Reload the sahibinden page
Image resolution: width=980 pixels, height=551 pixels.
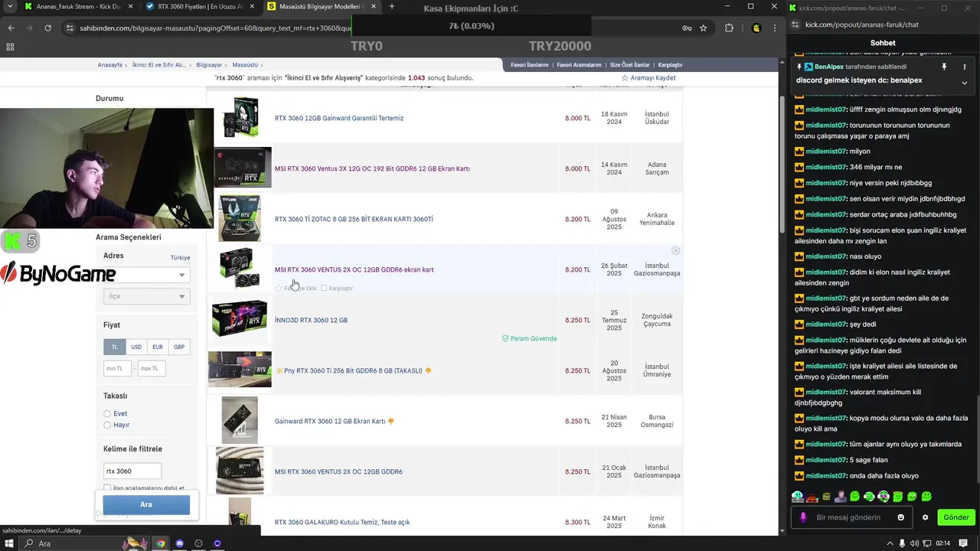pyautogui.click(x=47, y=28)
